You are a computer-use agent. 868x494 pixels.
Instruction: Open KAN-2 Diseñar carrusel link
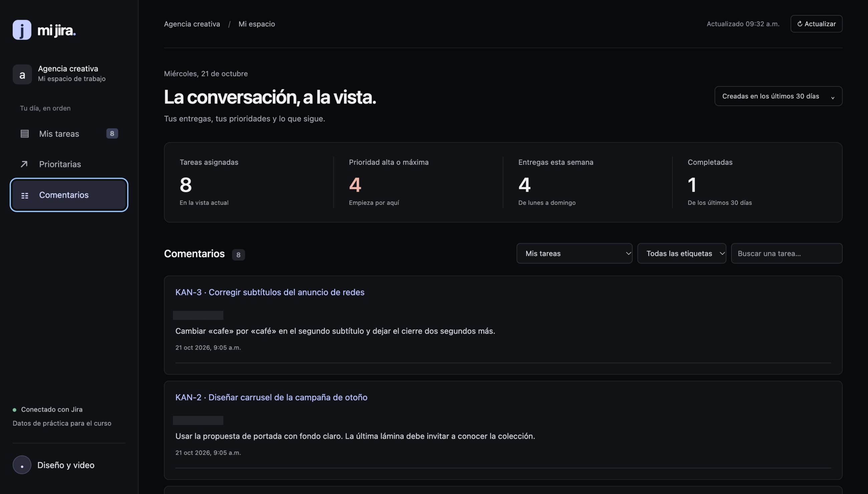pyautogui.click(x=271, y=397)
